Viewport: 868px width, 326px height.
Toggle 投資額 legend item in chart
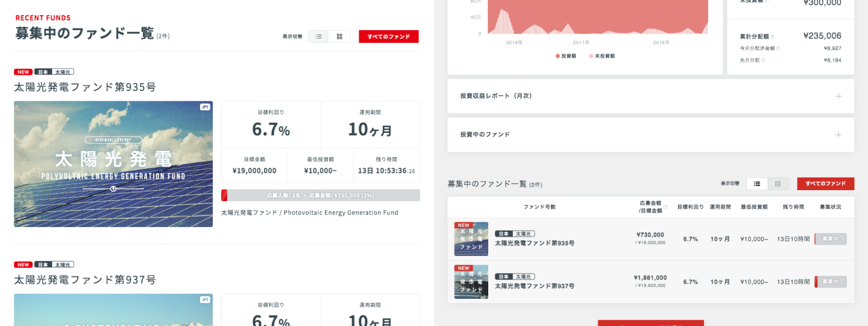(565, 56)
